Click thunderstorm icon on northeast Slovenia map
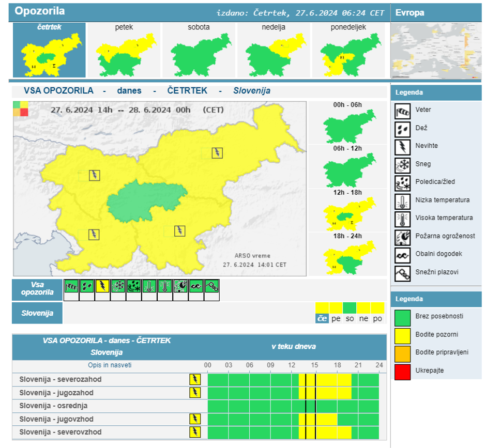 [218, 153]
